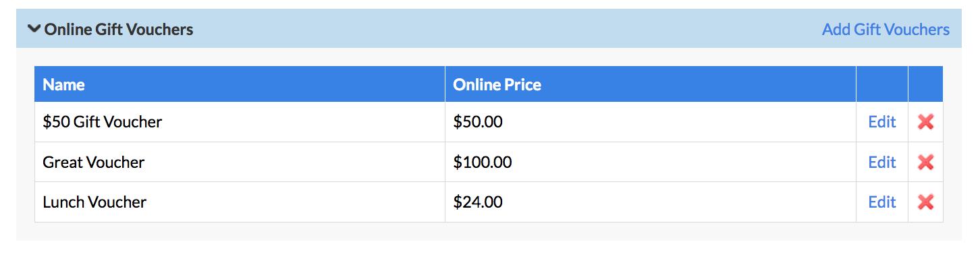Click empty header cell above Edit links
980x267 pixels.
pyautogui.click(x=882, y=84)
